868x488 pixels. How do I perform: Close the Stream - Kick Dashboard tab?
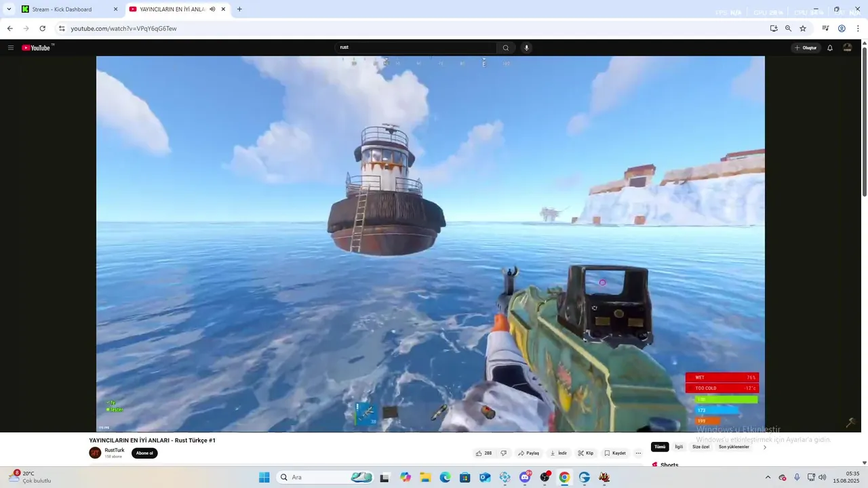coord(115,9)
